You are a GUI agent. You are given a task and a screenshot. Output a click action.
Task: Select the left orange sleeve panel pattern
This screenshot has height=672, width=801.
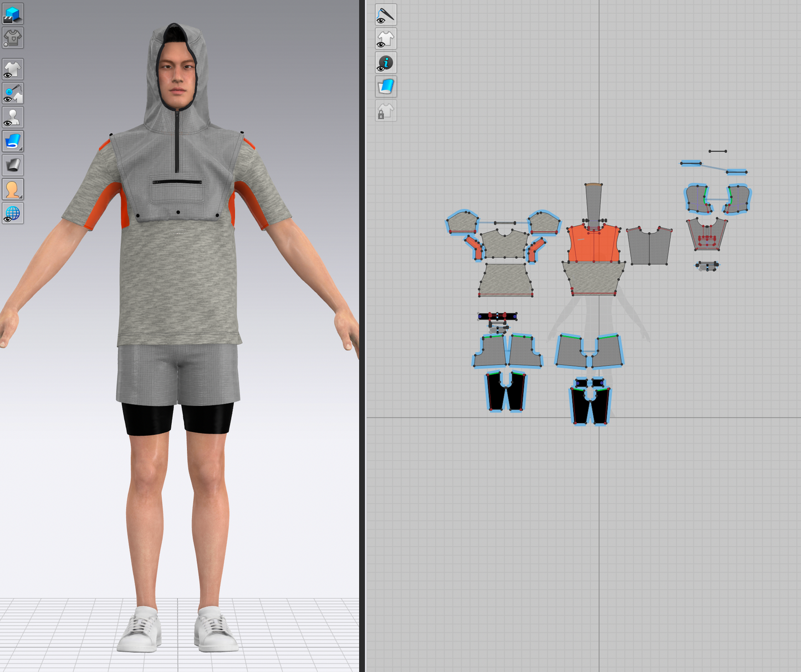click(474, 248)
